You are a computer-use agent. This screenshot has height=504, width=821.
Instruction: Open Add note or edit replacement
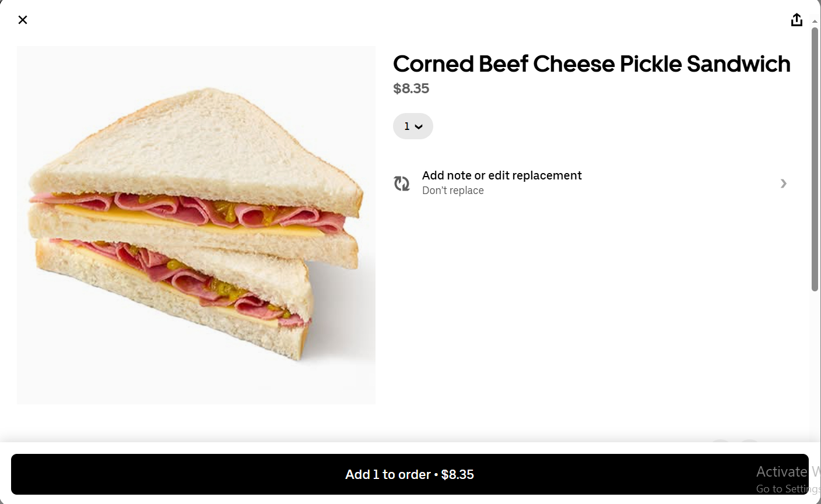[x=501, y=175]
